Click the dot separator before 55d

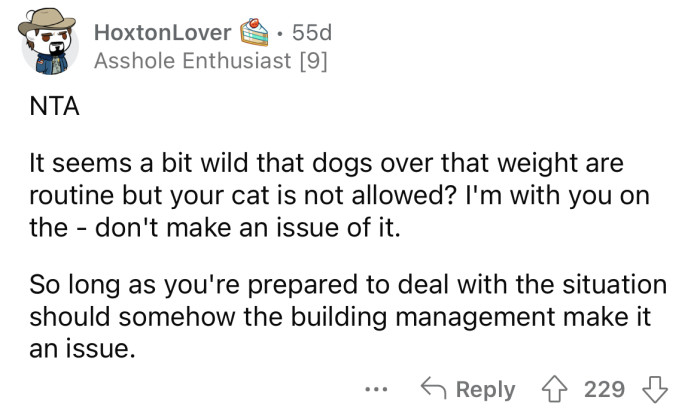pos(280,33)
